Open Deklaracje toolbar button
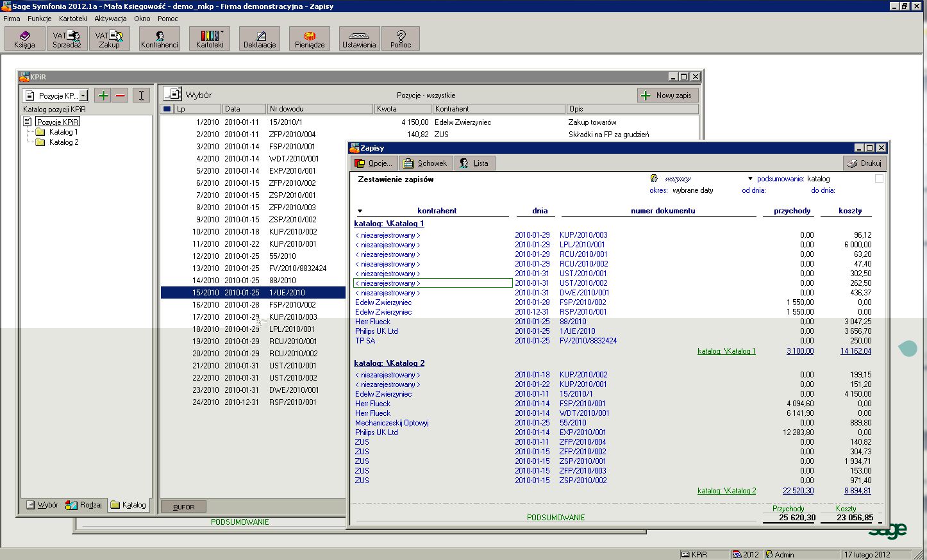927x560 pixels. click(260, 38)
